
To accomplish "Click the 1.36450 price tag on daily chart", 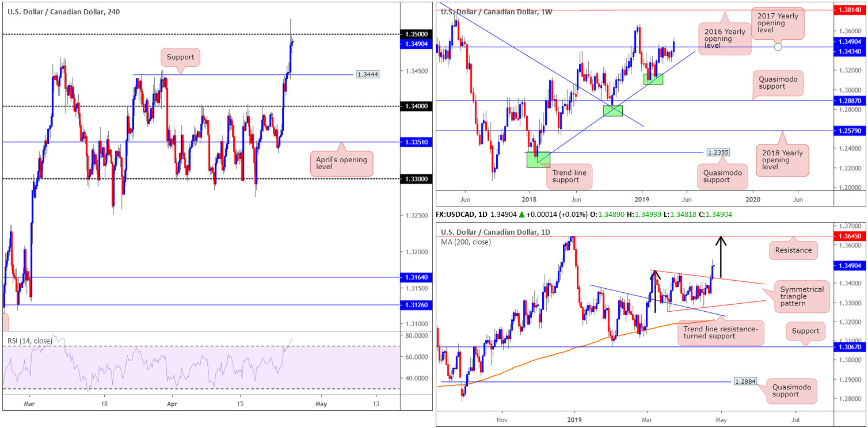I will coord(850,236).
